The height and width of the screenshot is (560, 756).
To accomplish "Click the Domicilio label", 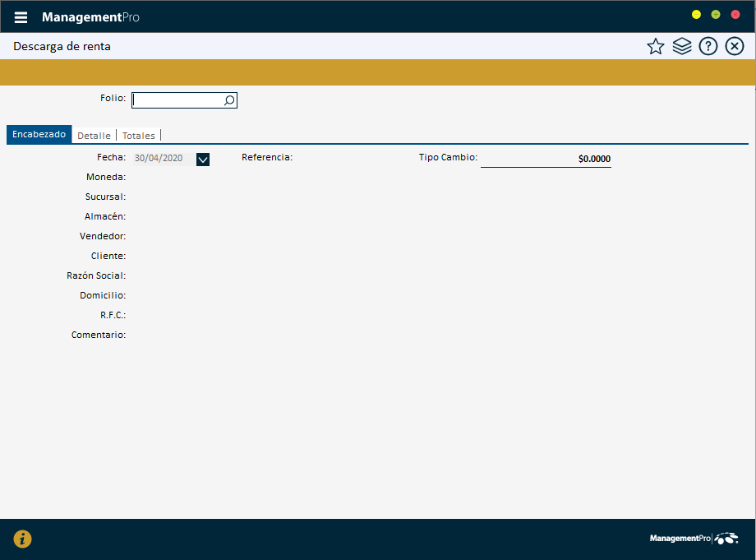I will (103, 295).
